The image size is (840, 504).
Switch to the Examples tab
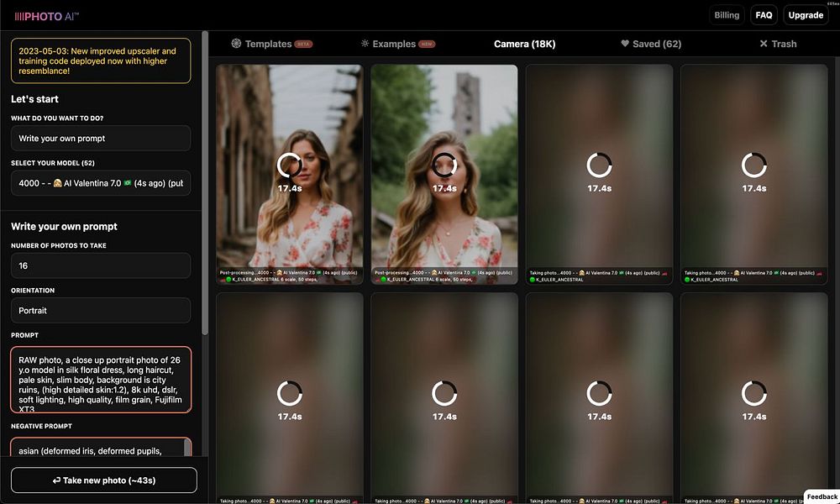coord(397,44)
